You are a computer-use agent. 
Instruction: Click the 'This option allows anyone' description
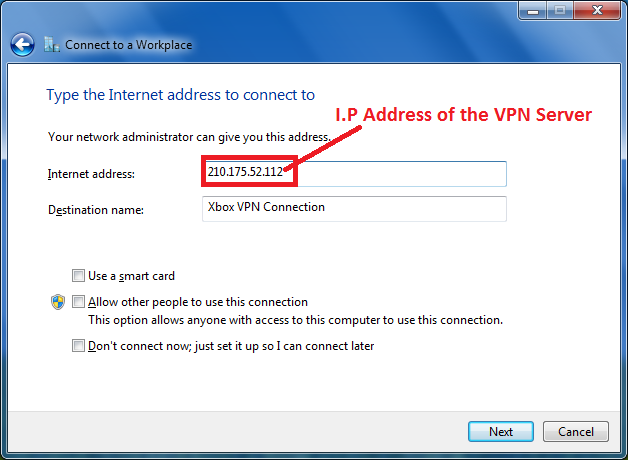pyautogui.click(x=296, y=320)
